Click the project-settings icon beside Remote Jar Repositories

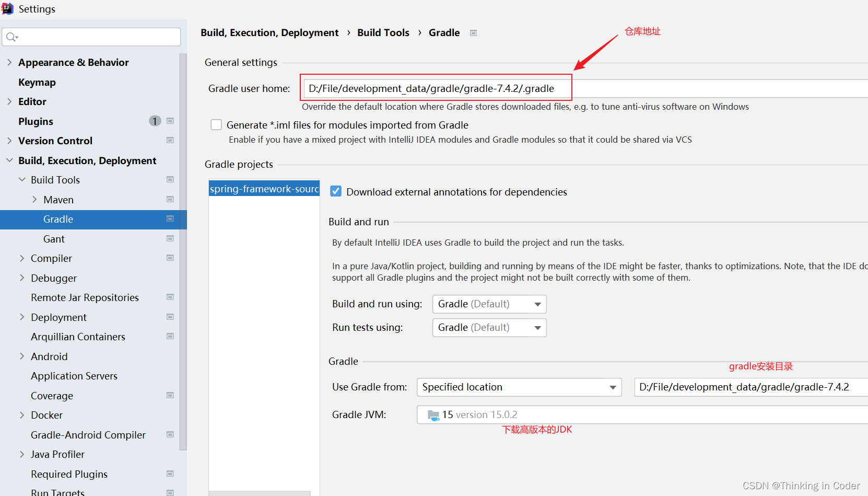170,297
